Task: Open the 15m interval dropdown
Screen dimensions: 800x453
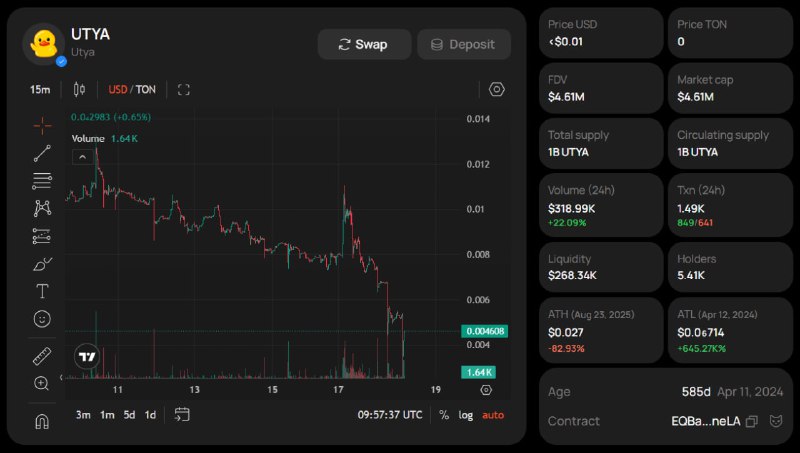Action: tap(40, 90)
